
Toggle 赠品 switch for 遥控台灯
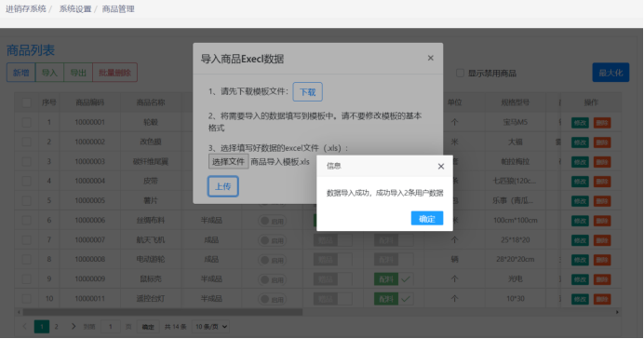(332, 299)
